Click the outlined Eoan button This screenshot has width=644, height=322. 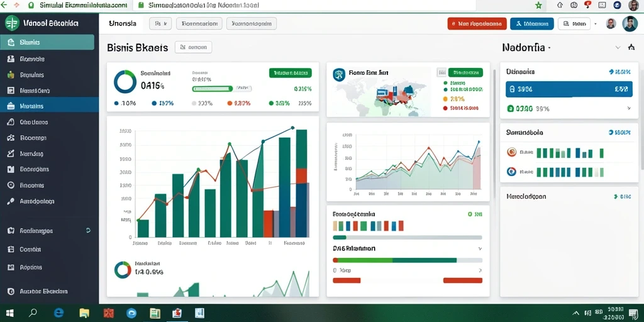click(574, 24)
